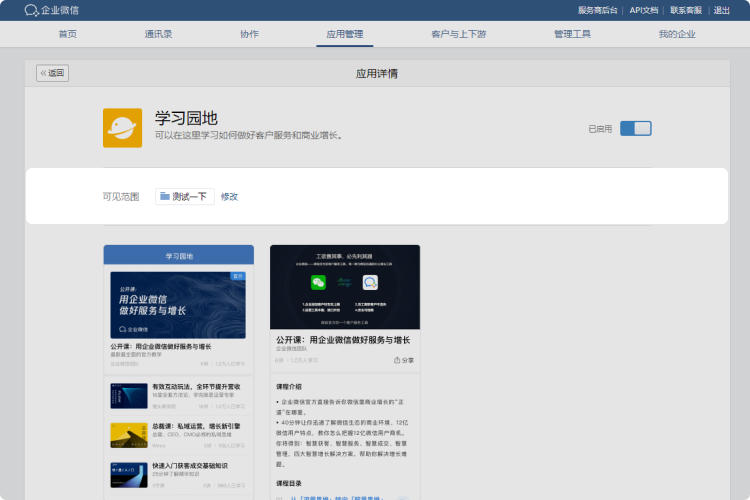Click the 课程目录 section heading
This screenshot has width=750, height=500.
[289, 483]
